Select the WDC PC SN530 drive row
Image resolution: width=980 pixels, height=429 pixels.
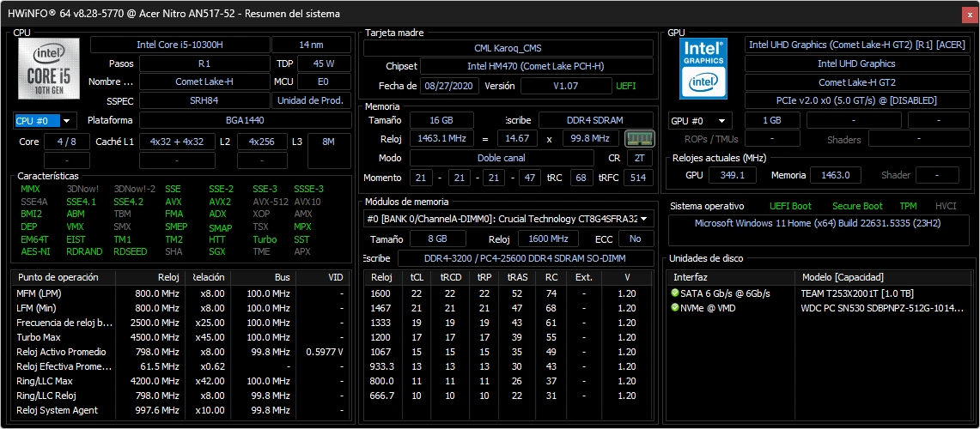point(819,307)
